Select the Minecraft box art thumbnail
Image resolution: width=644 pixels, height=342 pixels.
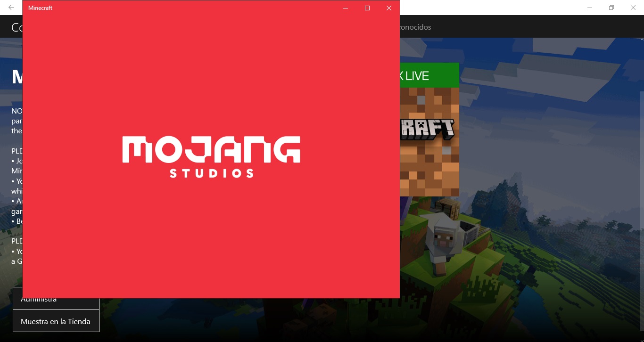[x=429, y=130]
